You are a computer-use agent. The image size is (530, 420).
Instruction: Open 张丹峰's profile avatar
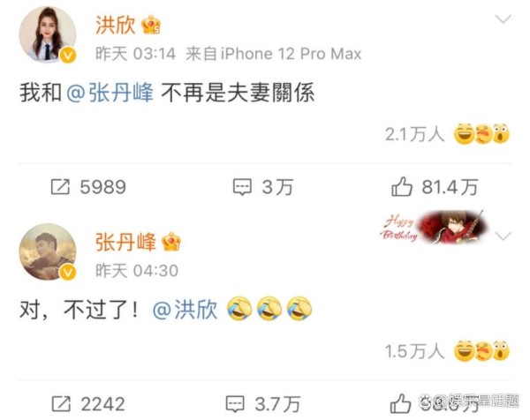tap(48, 251)
